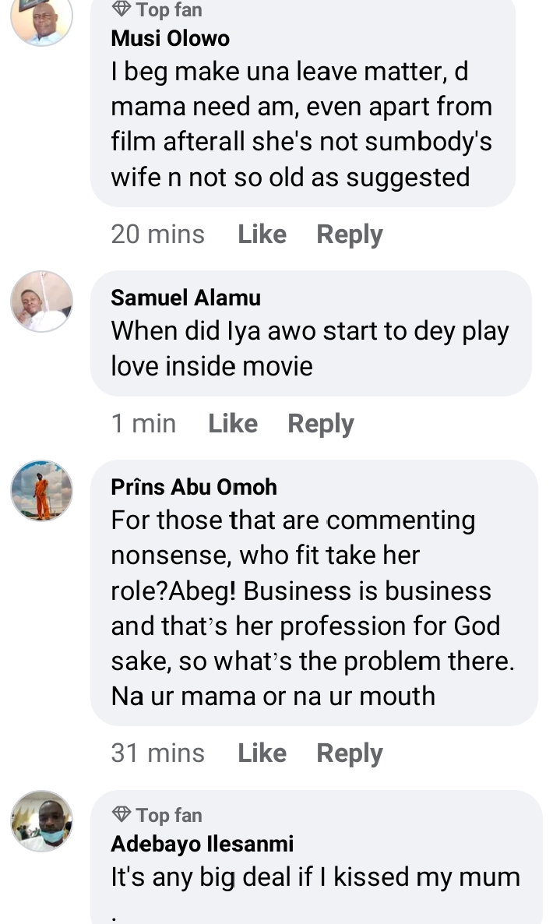Open Adebayo Ilesanmi's profile avatar
Image resolution: width=560 pixels, height=924 pixels.
point(41,820)
